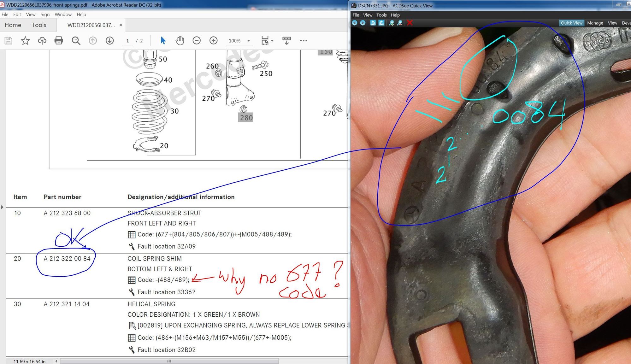The image size is (631, 364).
Task: Delete image with red X icon
Action: pos(410,23)
